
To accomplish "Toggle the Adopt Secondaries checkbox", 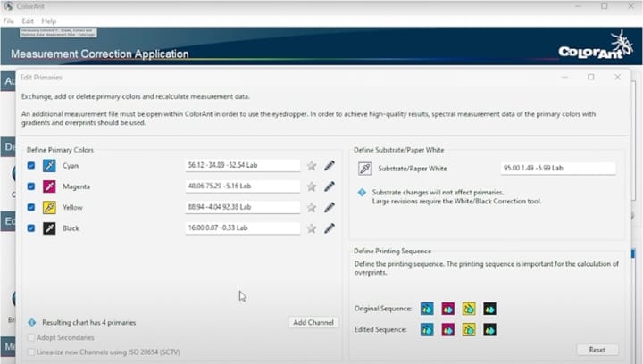I will [30, 338].
